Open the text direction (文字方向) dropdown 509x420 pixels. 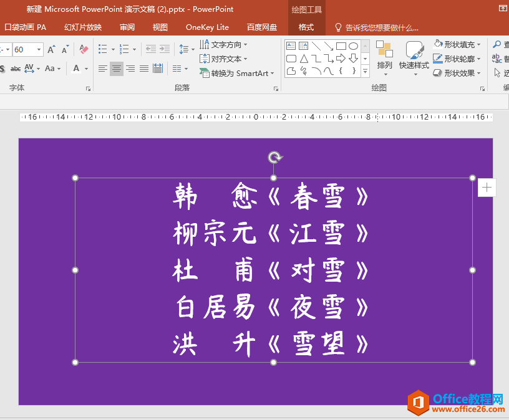tap(245, 45)
